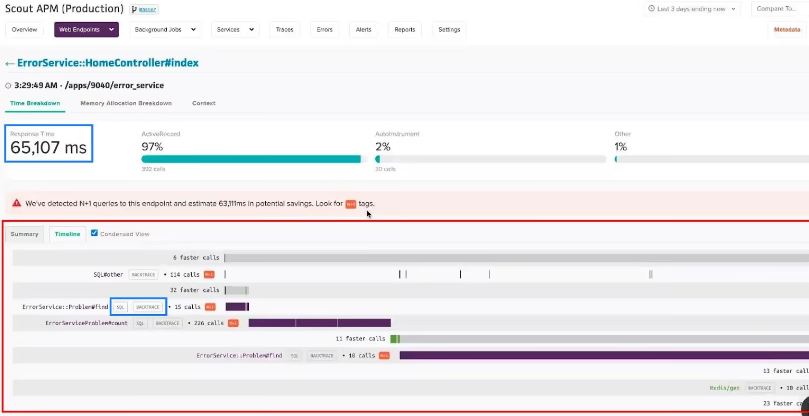Switch to Memory Allocation Breakdown tab
Image resolution: width=809 pixels, height=416 pixels.
pos(126,103)
